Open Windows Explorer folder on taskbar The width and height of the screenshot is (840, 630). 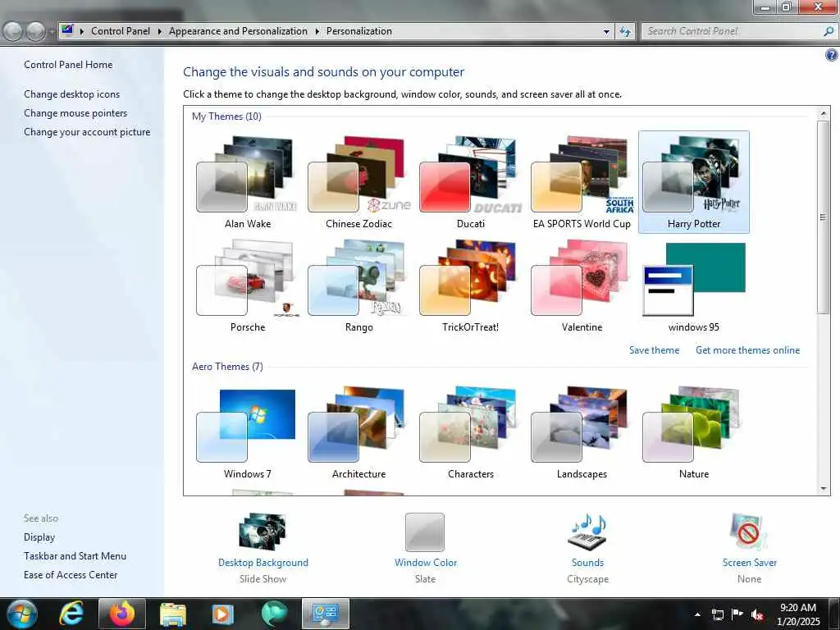[173, 614]
